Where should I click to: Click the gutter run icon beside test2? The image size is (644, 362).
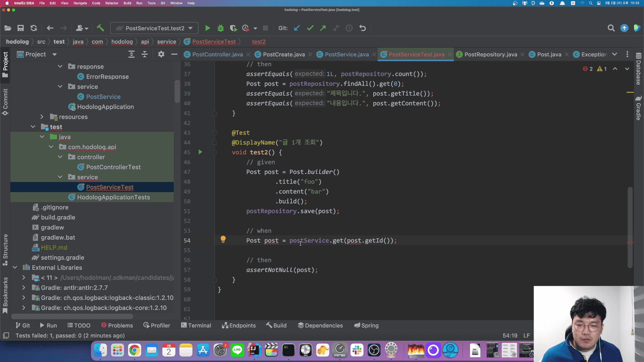pyautogui.click(x=200, y=152)
